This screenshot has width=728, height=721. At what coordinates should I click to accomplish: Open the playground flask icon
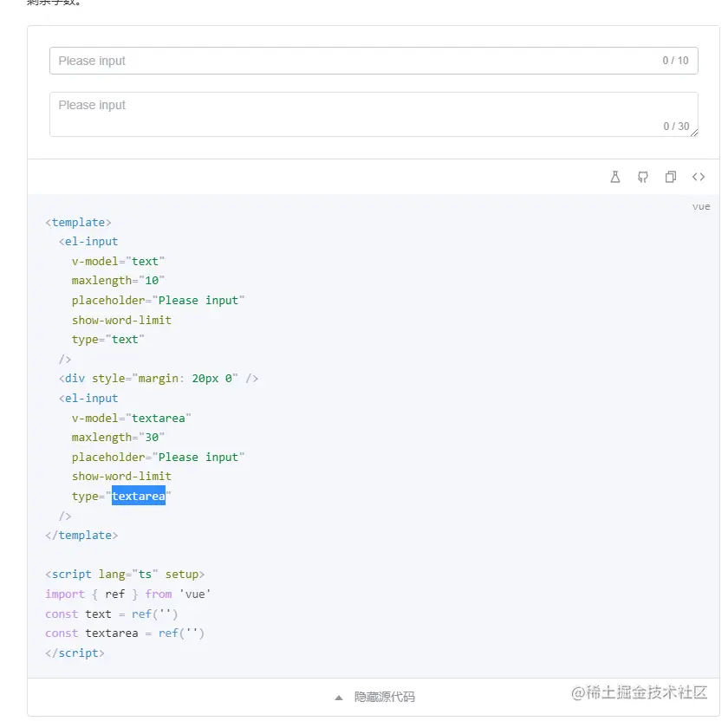pyautogui.click(x=614, y=177)
